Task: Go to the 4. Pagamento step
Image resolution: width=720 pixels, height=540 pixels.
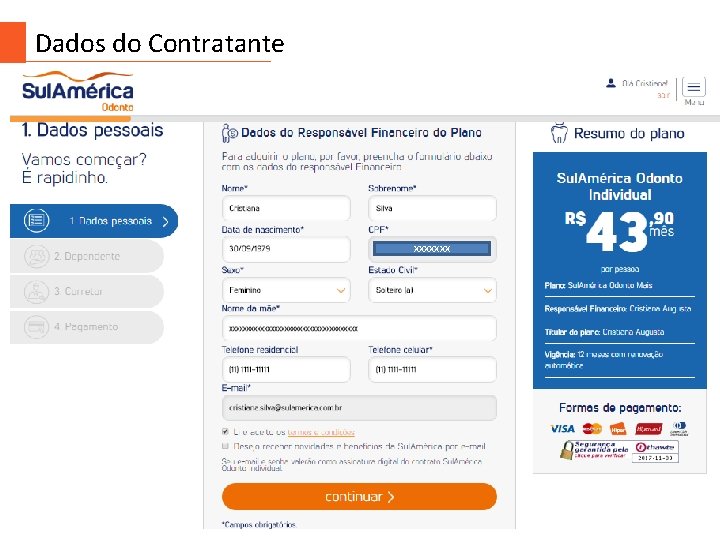Action: [86, 326]
